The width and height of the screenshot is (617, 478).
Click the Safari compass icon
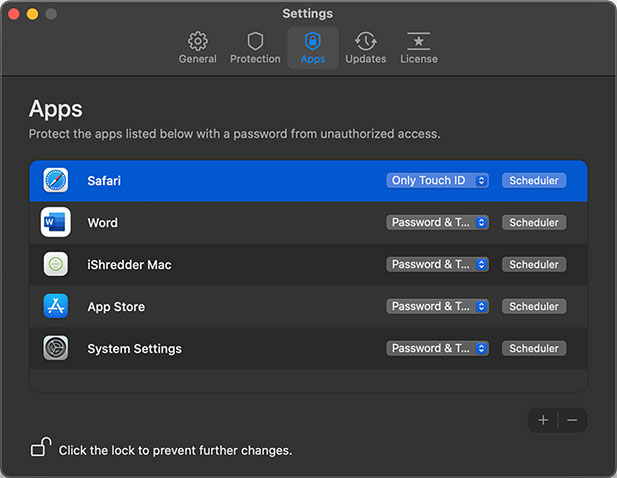56,181
